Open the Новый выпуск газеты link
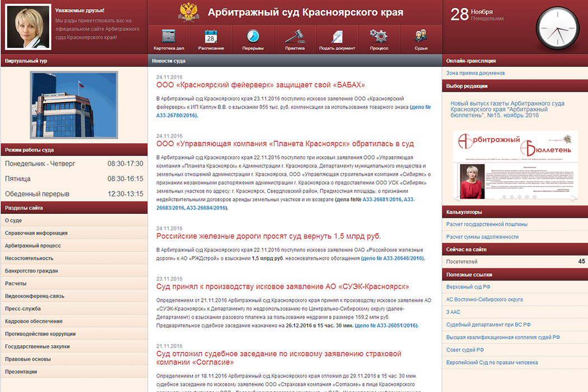The height and width of the screenshot is (392, 588). pyautogui.click(x=507, y=109)
